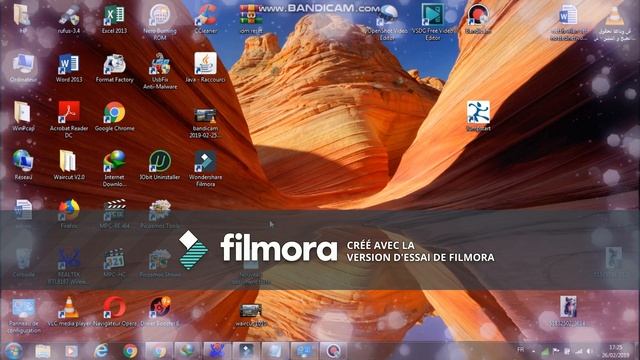Select the Java - Raccourci icon
The height and width of the screenshot is (360, 640).
(205, 67)
